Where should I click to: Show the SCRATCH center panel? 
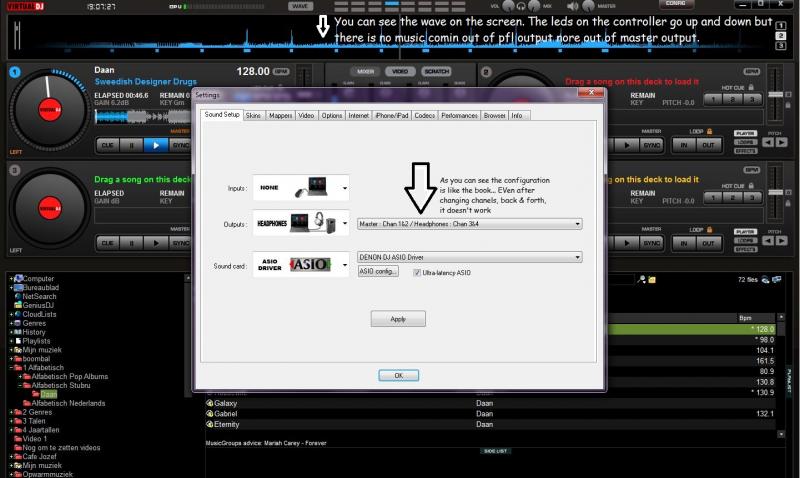tap(437, 71)
